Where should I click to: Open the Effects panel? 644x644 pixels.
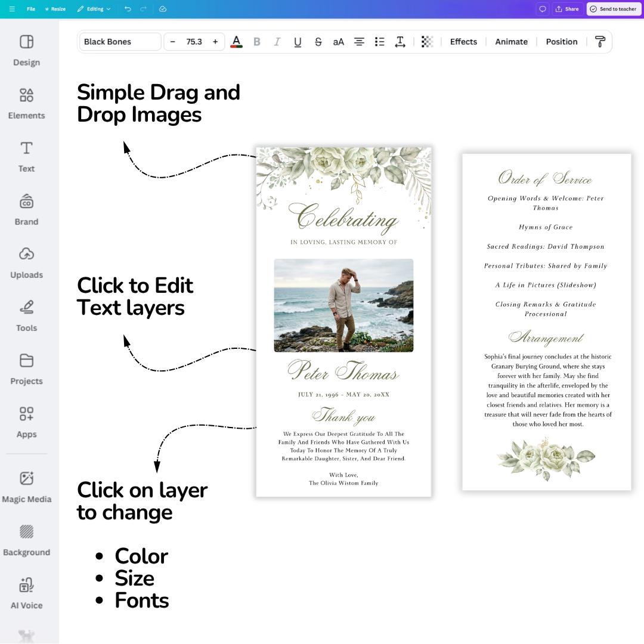[x=463, y=42]
